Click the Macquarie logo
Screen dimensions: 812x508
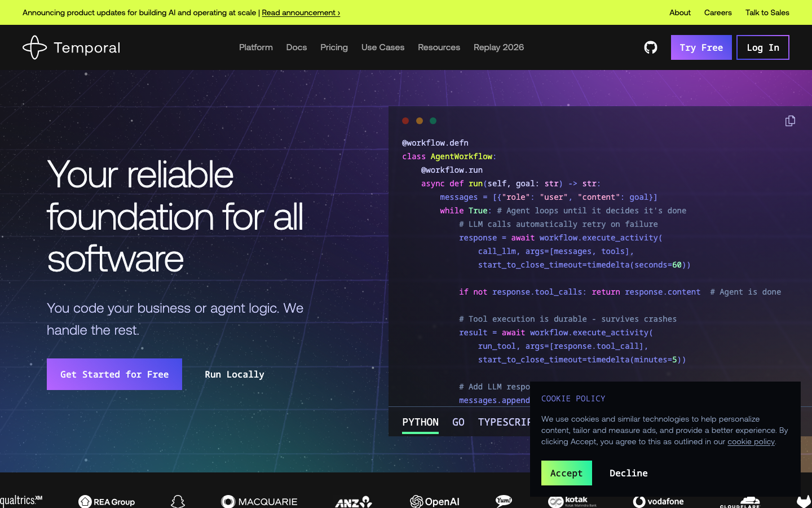pos(259,501)
